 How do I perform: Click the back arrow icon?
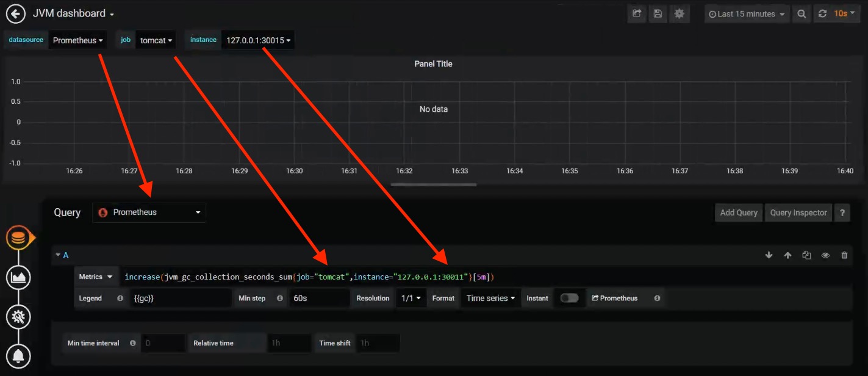click(x=15, y=13)
